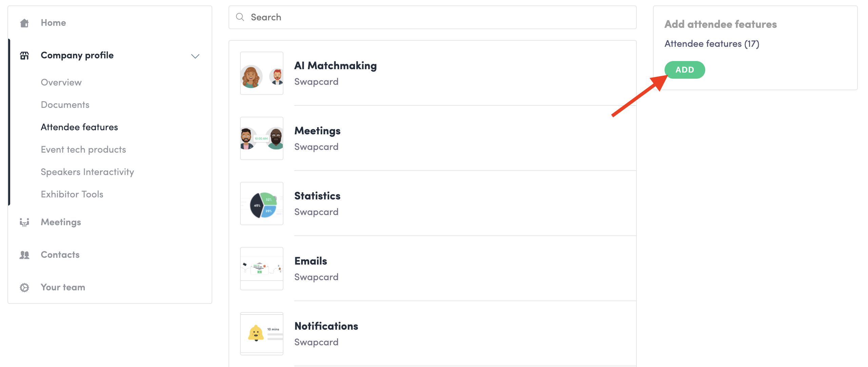Image resolution: width=868 pixels, height=367 pixels.
Task: Click the Contacts icon in sidebar
Action: [24, 255]
